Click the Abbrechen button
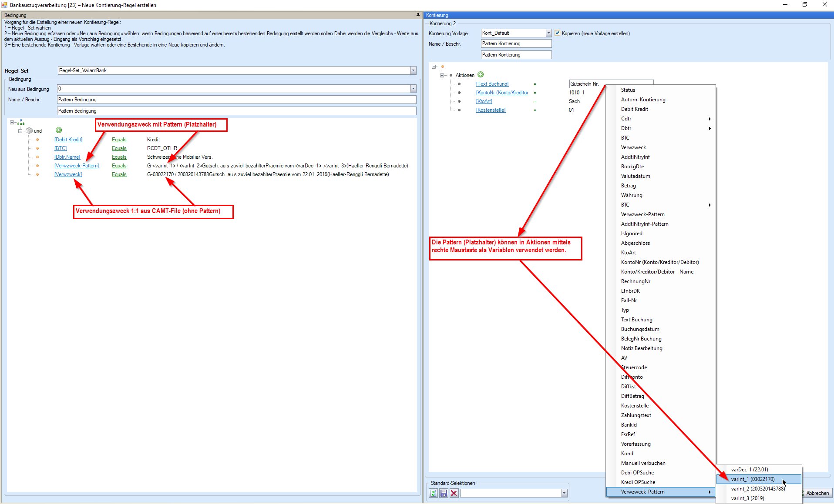The height and width of the screenshot is (504, 834). tap(817, 493)
